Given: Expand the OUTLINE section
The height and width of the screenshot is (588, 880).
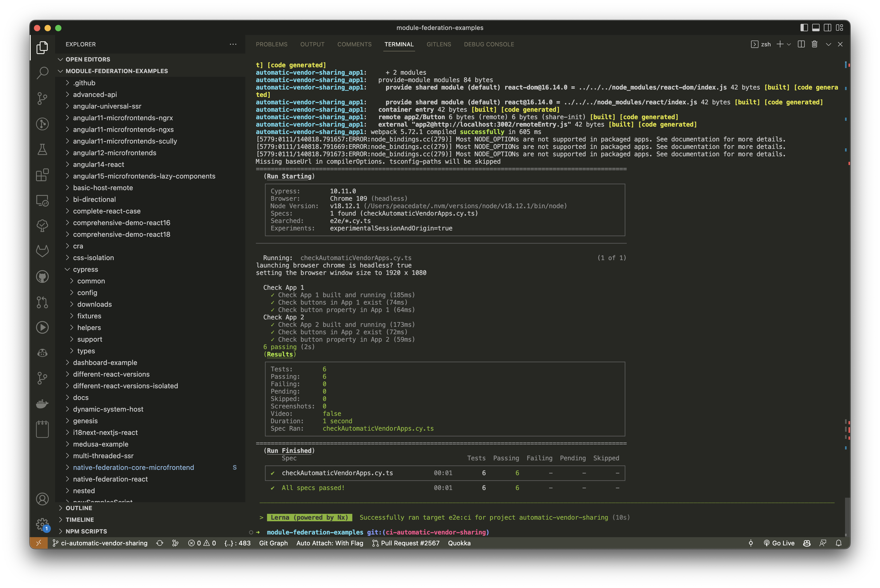Looking at the screenshot, I should 150,508.
